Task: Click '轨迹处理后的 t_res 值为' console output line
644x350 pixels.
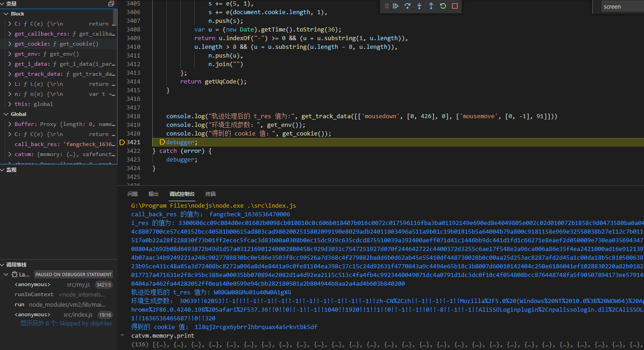Action: coord(211,292)
